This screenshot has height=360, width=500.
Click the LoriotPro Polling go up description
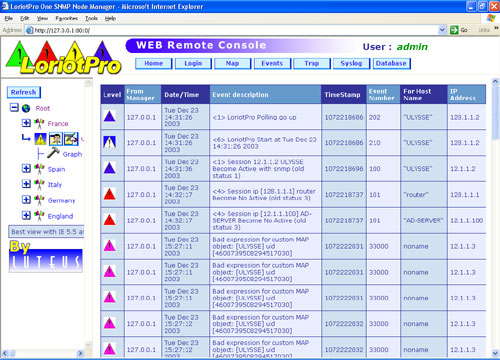click(x=254, y=117)
